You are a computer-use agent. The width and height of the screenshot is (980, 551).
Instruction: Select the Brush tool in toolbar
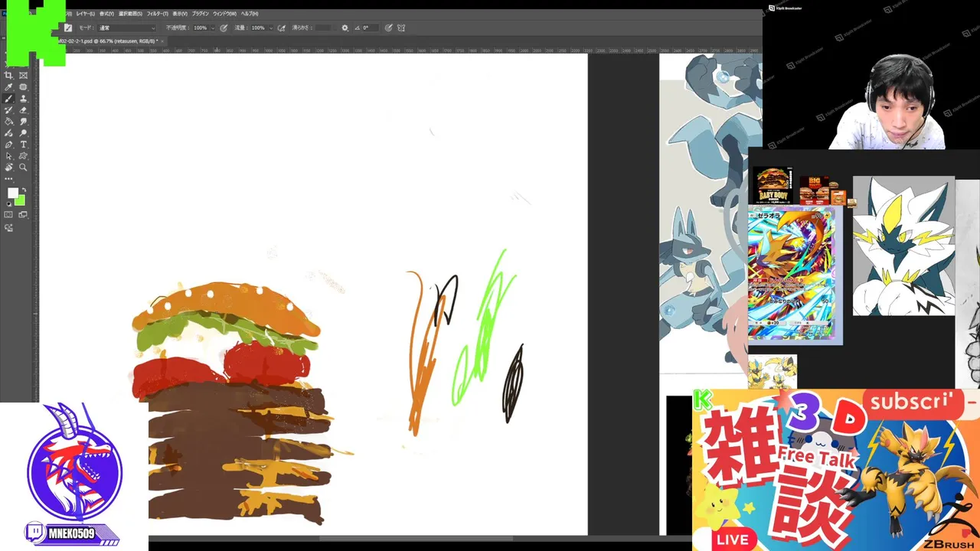pyautogui.click(x=8, y=99)
